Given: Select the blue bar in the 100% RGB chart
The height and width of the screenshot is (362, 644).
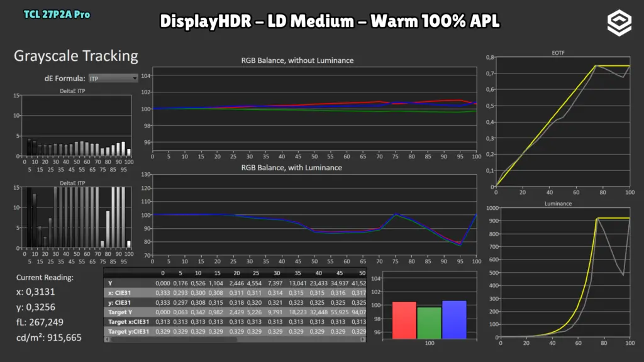Looking at the screenshot, I should tap(454, 320).
